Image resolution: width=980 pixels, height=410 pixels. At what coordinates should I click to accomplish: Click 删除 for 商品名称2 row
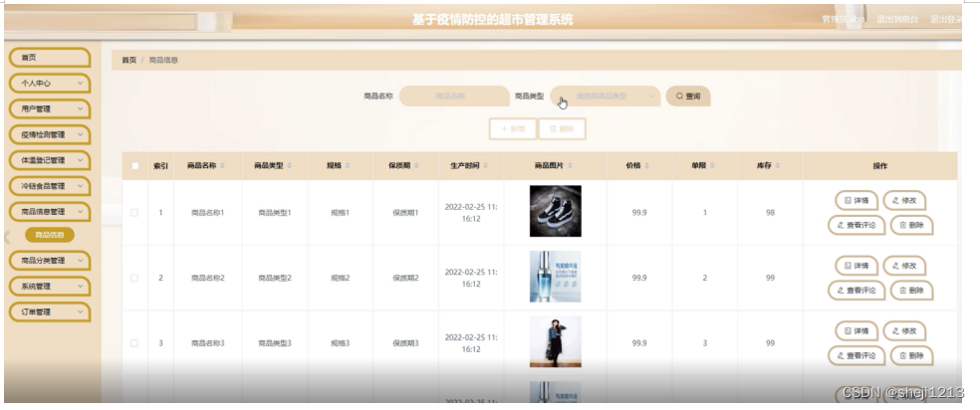tap(912, 291)
